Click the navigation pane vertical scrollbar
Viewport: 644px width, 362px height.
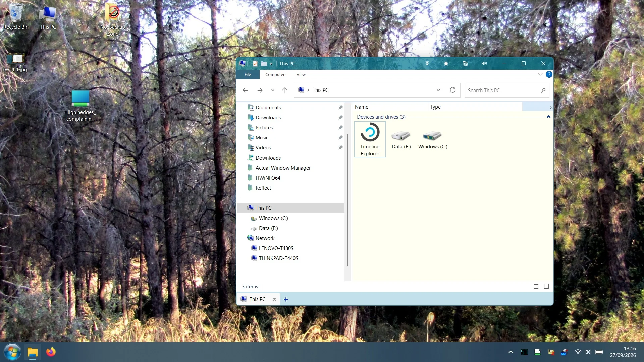click(347, 200)
